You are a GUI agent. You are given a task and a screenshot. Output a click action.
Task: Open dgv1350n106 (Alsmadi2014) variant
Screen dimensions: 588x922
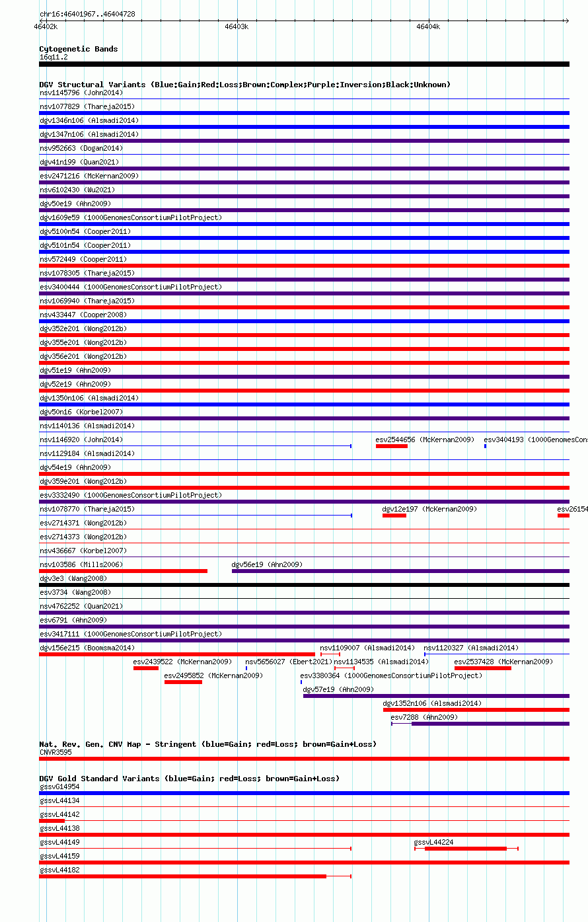click(x=304, y=404)
